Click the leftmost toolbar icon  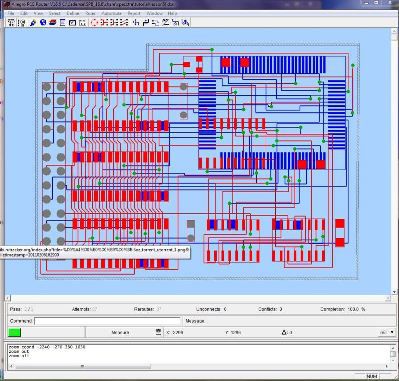click(x=11, y=22)
